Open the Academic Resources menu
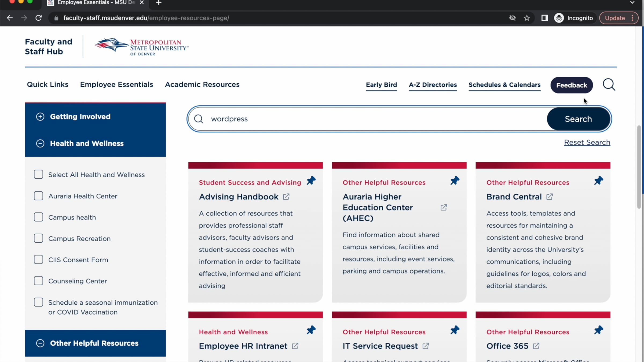Image resolution: width=644 pixels, height=362 pixels. 202,84
